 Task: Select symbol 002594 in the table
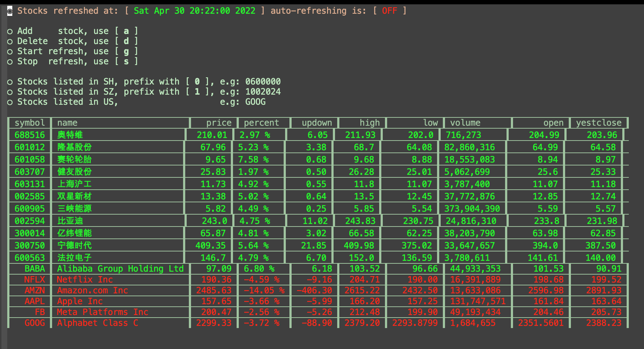click(x=30, y=221)
